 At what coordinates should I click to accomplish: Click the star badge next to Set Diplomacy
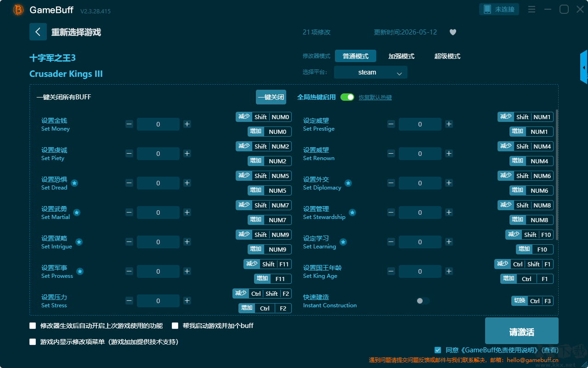click(348, 183)
